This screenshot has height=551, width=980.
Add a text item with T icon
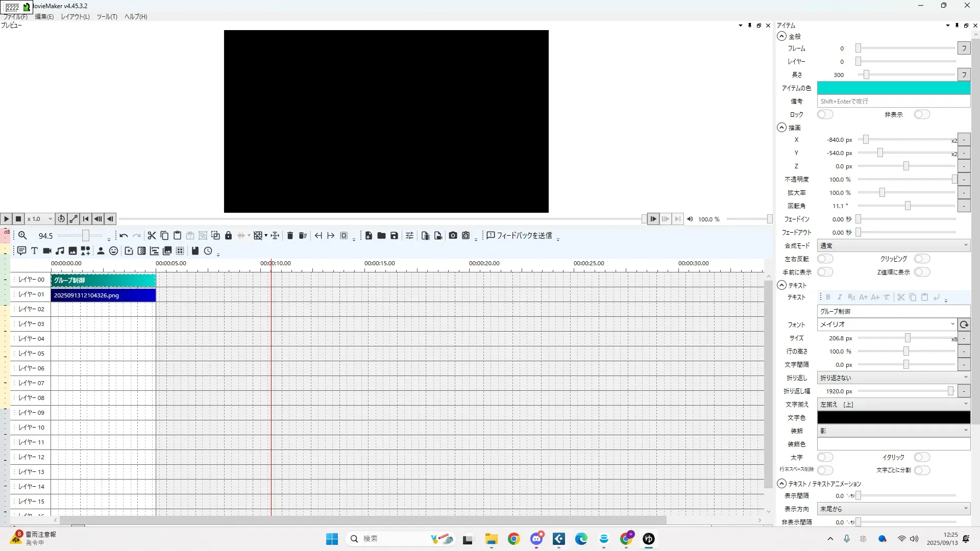[34, 251]
